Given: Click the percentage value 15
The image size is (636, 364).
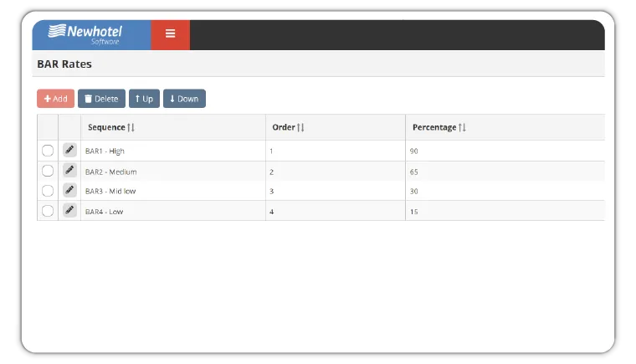Looking at the screenshot, I should pyautogui.click(x=413, y=212).
